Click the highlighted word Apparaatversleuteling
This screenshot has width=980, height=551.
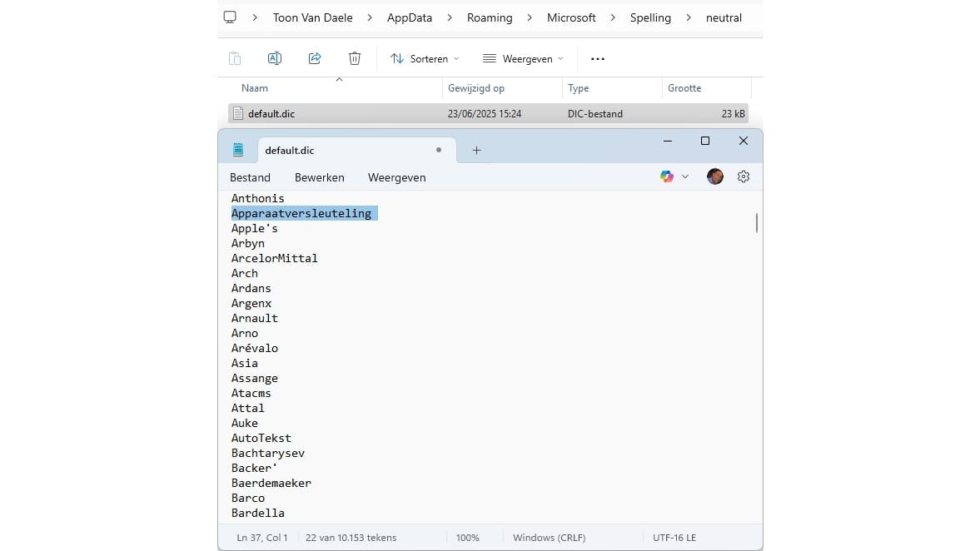pos(301,214)
